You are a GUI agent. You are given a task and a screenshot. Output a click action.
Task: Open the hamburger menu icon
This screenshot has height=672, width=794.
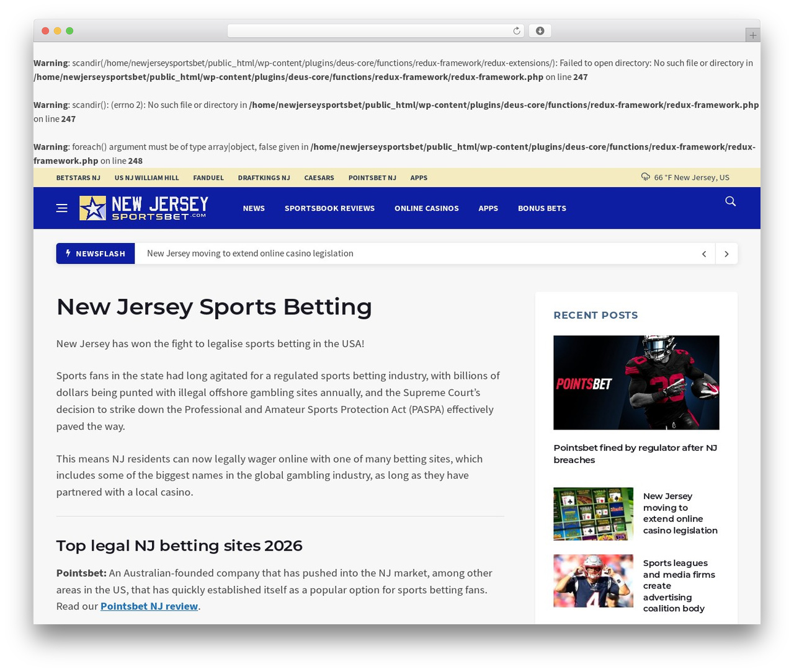coord(62,208)
